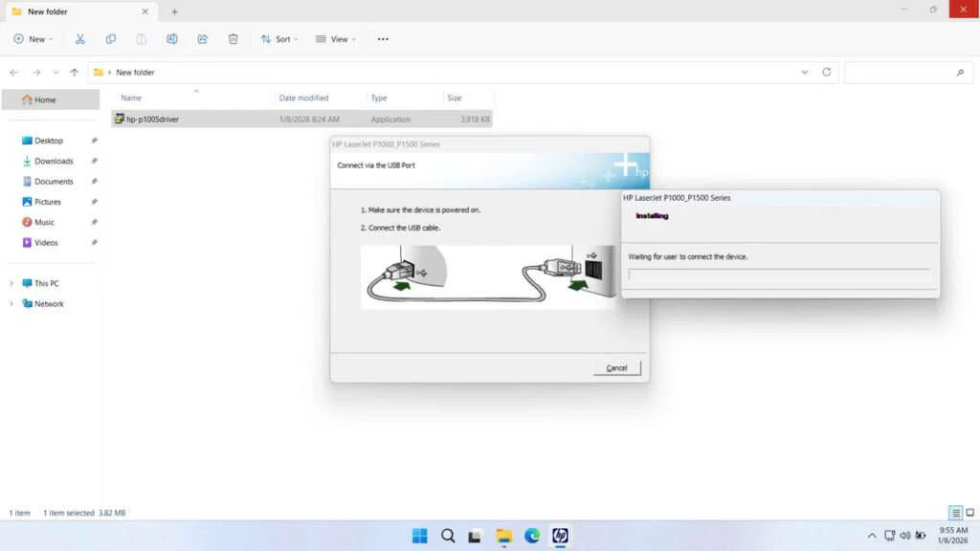Cut the selected file
The width and height of the screenshot is (980, 551).
(80, 39)
